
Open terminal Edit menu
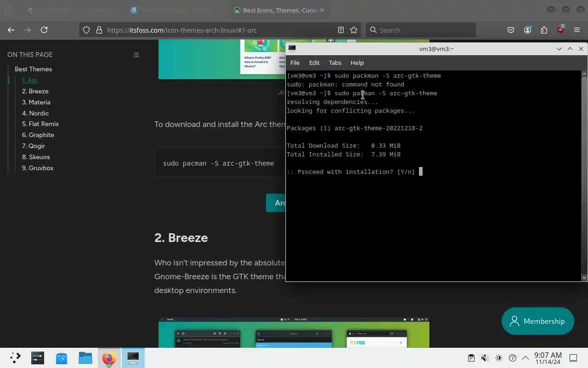click(x=314, y=63)
